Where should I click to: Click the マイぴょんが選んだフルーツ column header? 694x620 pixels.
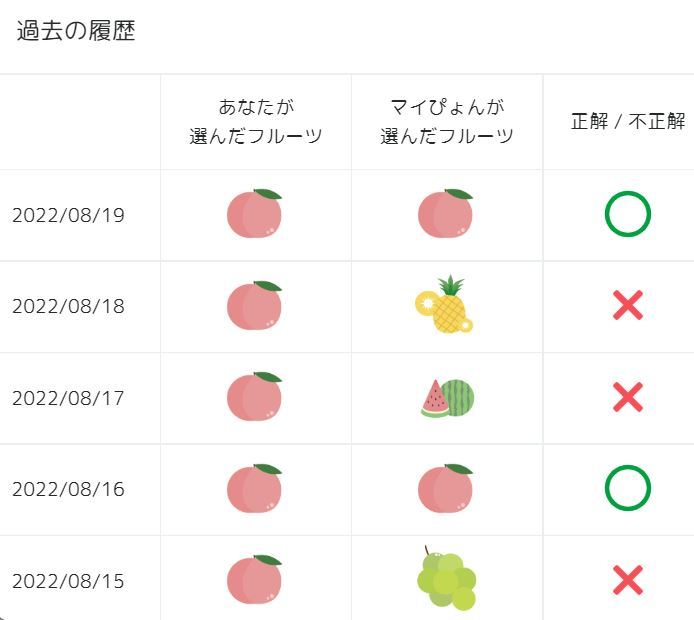coord(447,121)
